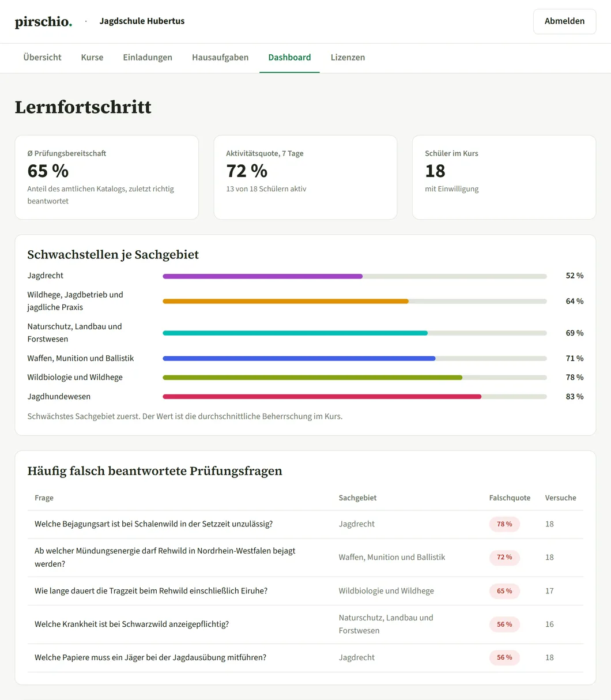
Task: Click the purple Jagdrecht progress bar
Action: pyautogui.click(x=354, y=276)
